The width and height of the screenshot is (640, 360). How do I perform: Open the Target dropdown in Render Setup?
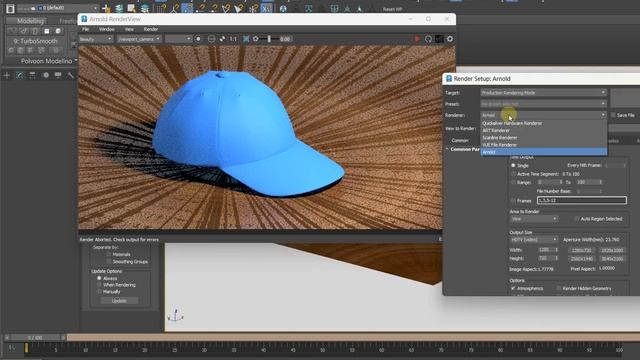pyautogui.click(x=543, y=93)
